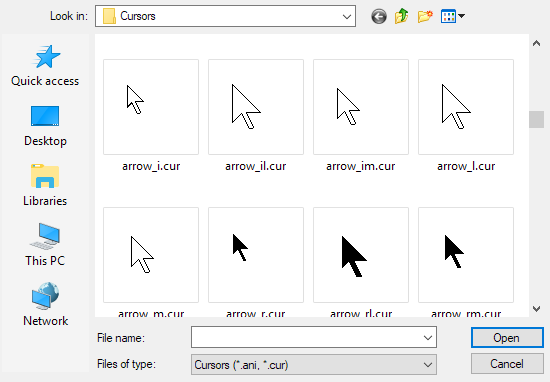Create a new folder
Image resolution: width=550 pixels, height=382 pixels.
click(x=425, y=16)
